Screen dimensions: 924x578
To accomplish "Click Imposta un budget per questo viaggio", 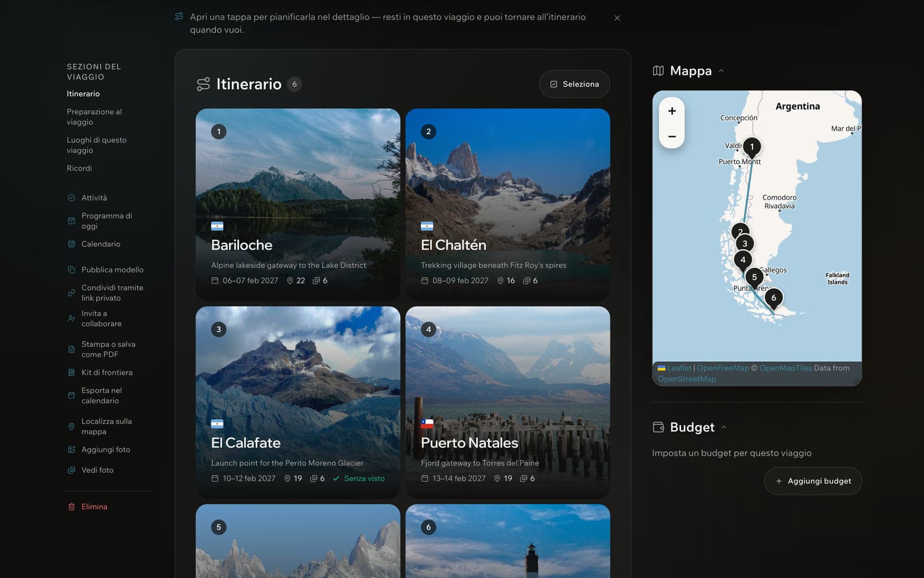I will pyautogui.click(x=732, y=453).
